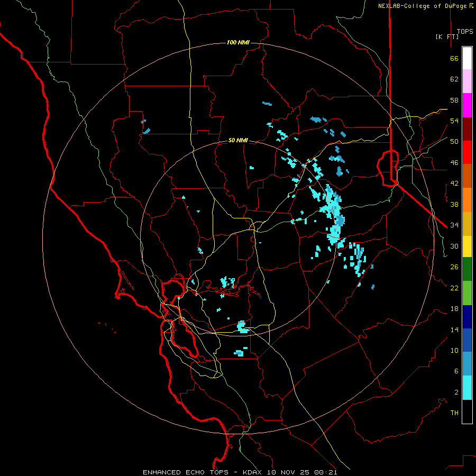Select the gold legend swatch
The image size is (476, 476).
click(467, 224)
